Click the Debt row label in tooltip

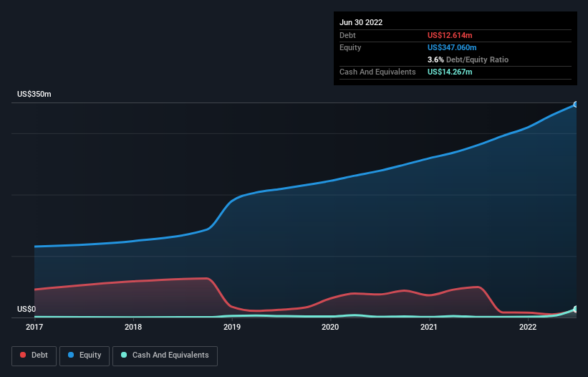tap(347, 35)
